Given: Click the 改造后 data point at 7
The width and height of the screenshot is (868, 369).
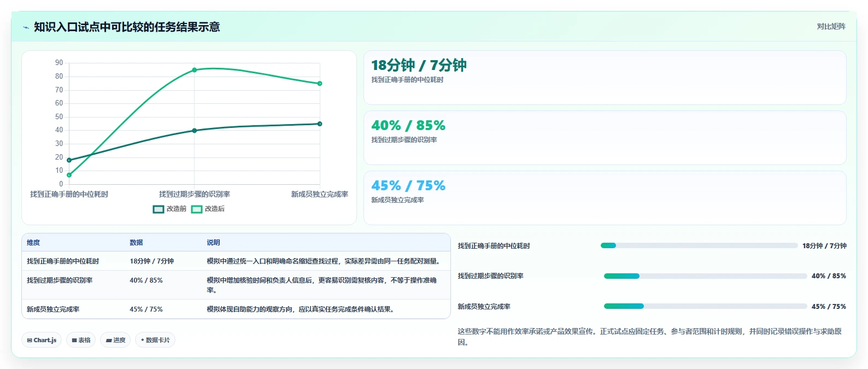Looking at the screenshot, I should pyautogui.click(x=69, y=175).
